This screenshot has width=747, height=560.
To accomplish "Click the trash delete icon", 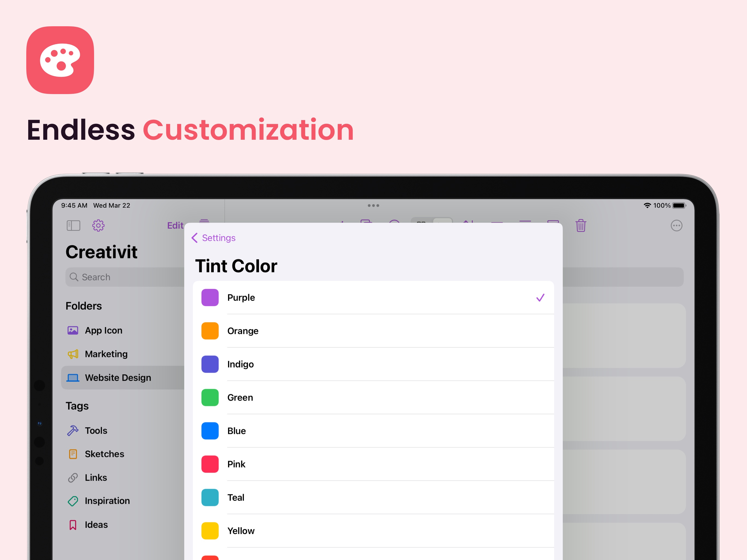I will click(580, 225).
